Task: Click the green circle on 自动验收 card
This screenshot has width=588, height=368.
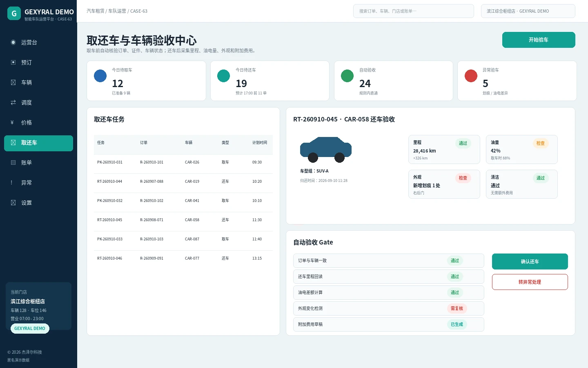Action: 347,76
